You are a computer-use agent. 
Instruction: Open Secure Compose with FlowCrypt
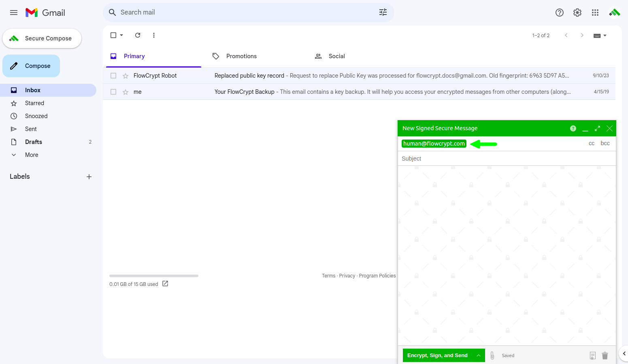click(42, 38)
